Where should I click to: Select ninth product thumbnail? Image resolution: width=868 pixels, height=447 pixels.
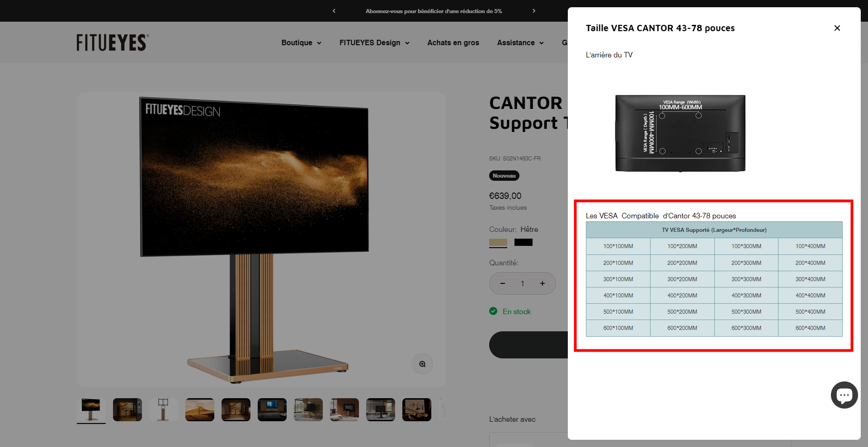[x=381, y=409]
